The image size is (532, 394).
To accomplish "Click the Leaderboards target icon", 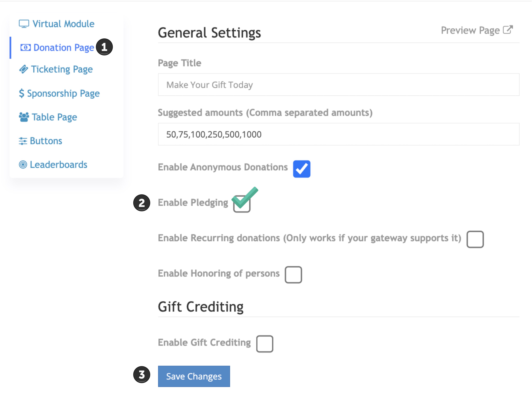I will coord(23,165).
